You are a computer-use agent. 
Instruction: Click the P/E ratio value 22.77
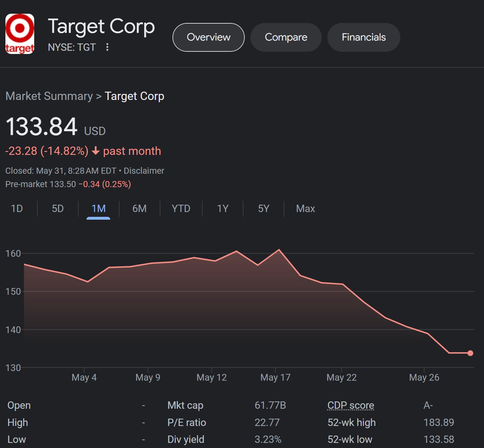point(267,422)
